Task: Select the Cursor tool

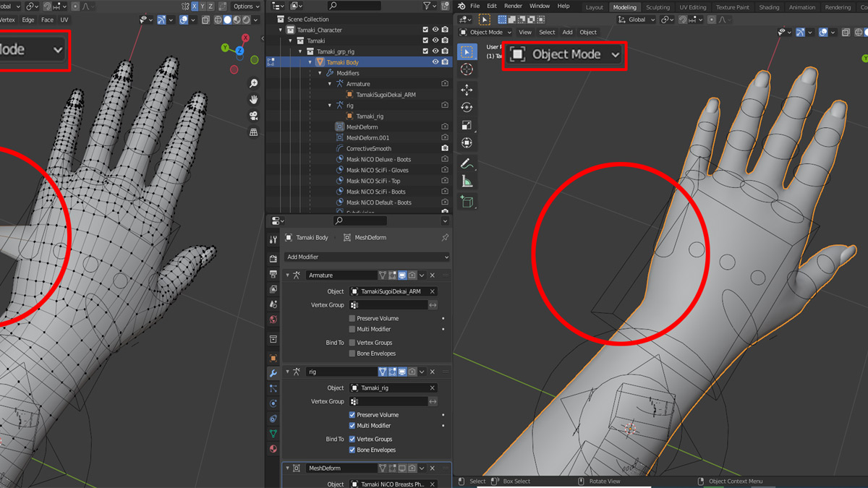Action: click(467, 69)
